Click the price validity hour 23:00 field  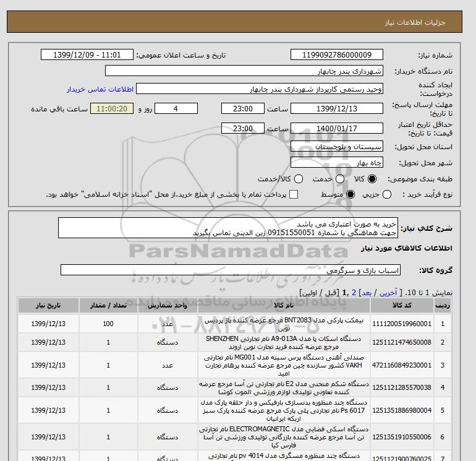[243, 128]
